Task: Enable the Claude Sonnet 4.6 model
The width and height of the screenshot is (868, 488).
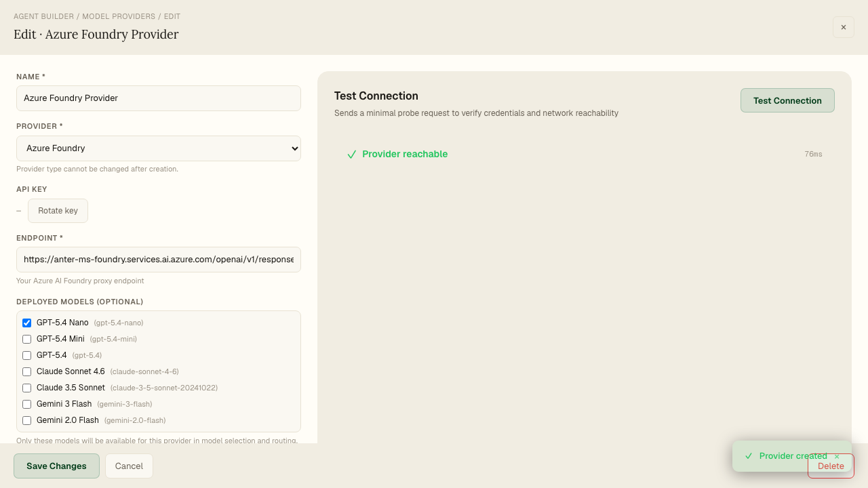Action: click(x=27, y=371)
